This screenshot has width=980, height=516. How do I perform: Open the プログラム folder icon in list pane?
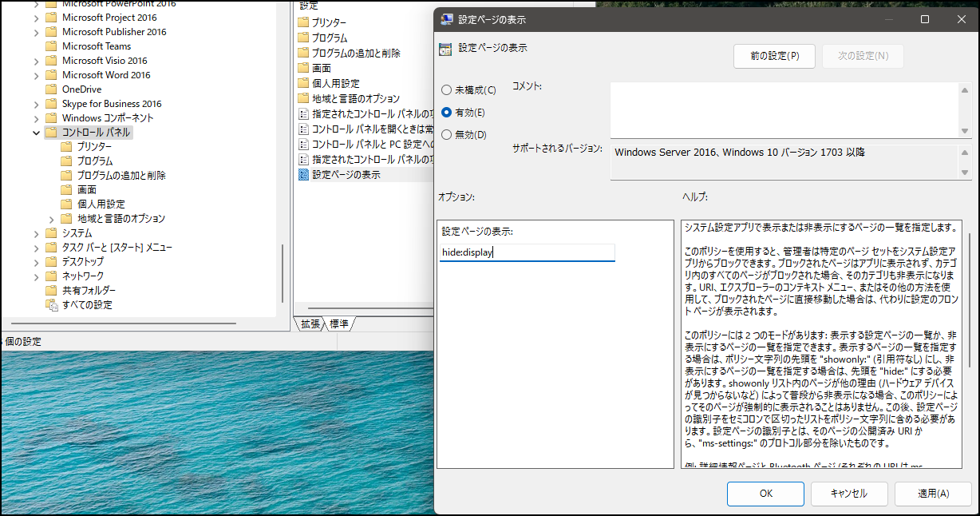point(303,38)
